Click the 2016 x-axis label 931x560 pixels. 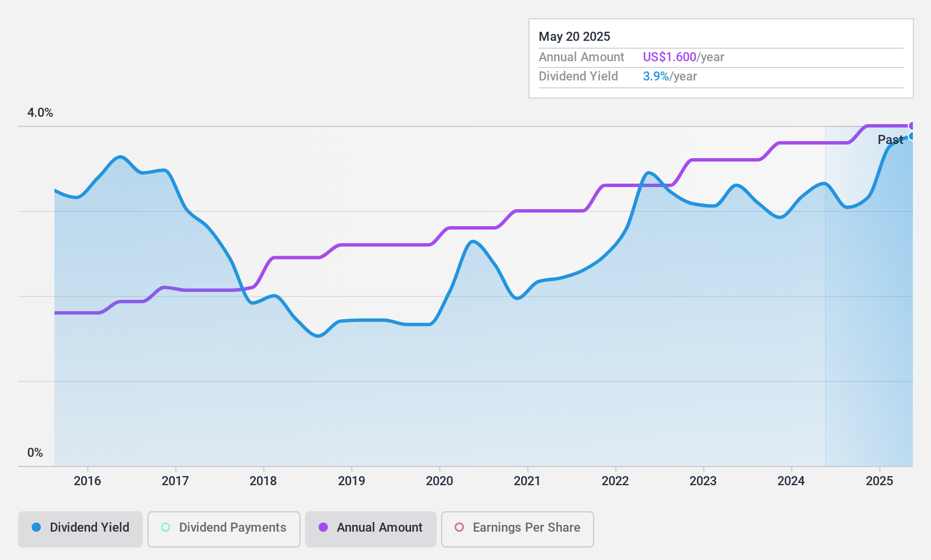87,481
